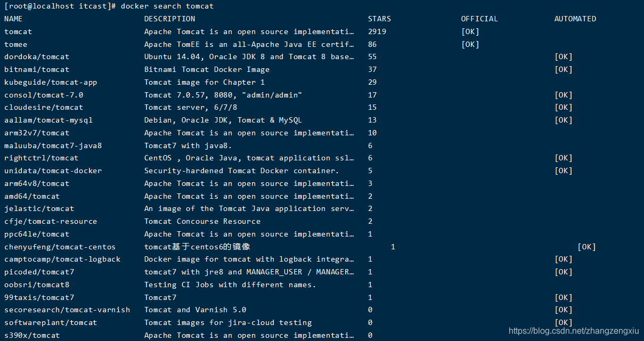
Task: Click the 'jelastic/tomcat' image name
Action: tap(39, 208)
